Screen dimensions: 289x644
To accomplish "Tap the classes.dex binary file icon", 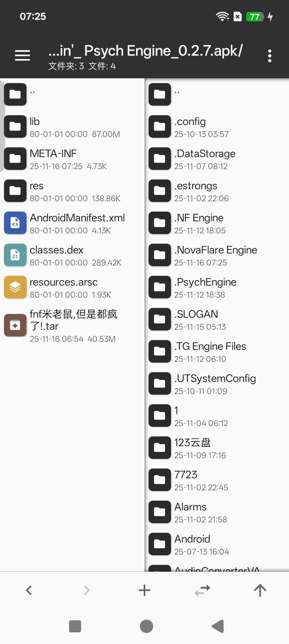I will 15,255.
